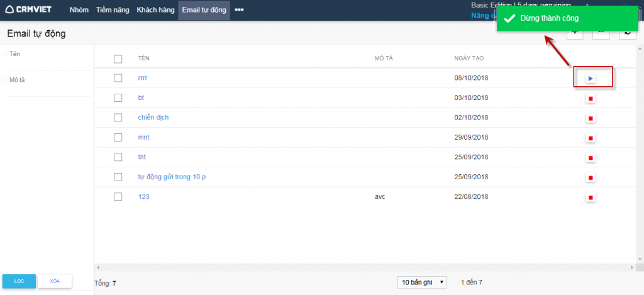Check the box next to 'tnt'
Image resolution: width=644 pixels, height=295 pixels.
[x=118, y=157]
